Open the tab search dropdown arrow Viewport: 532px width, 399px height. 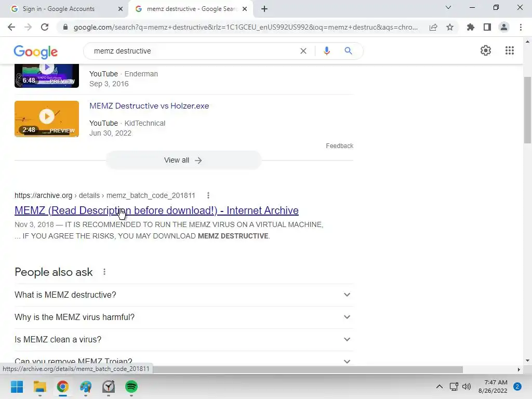pos(448,7)
